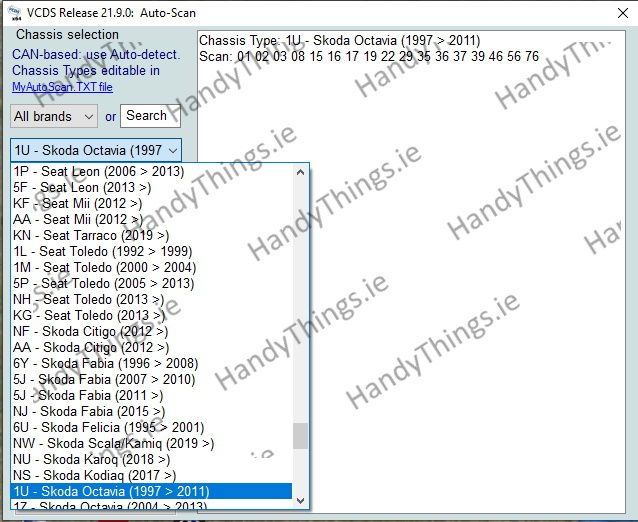Select 1L - Seat Toledo (1992 > 1999)
The width and height of the screenshot is (638, 522).
[151, 251]
